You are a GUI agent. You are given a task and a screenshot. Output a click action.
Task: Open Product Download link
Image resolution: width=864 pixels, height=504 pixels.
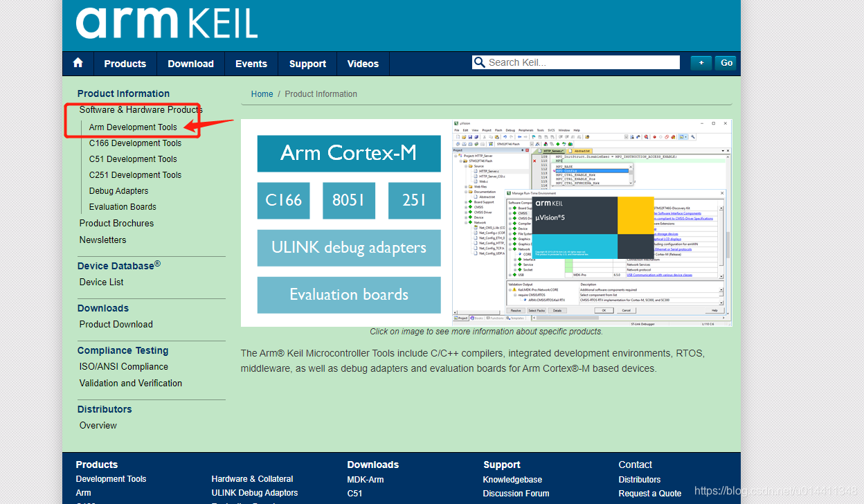coord(116,324)
